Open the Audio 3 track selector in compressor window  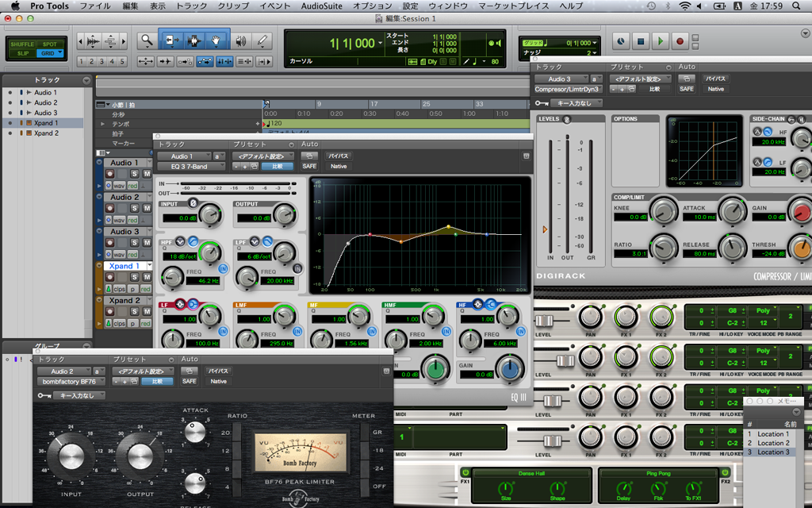point(561,79)
